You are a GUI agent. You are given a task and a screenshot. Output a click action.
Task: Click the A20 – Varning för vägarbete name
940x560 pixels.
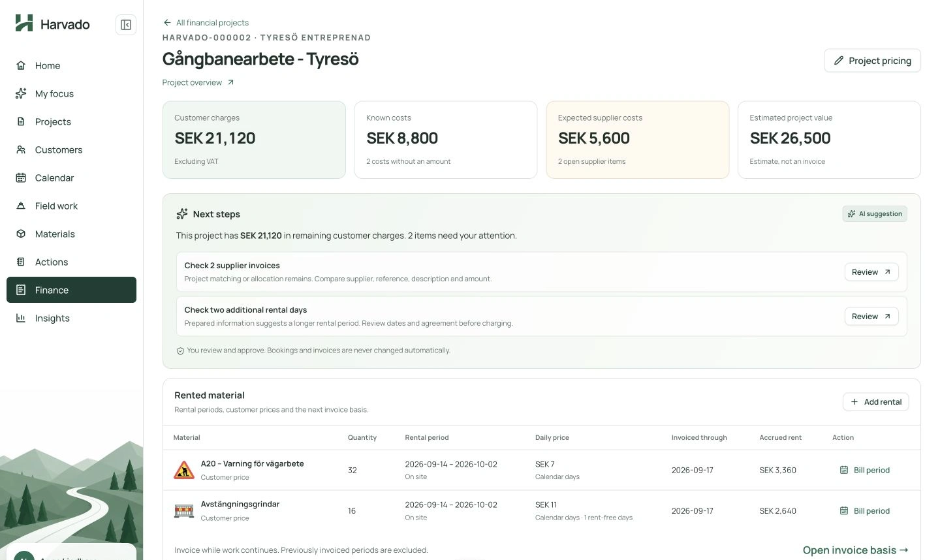click(253, 464)
